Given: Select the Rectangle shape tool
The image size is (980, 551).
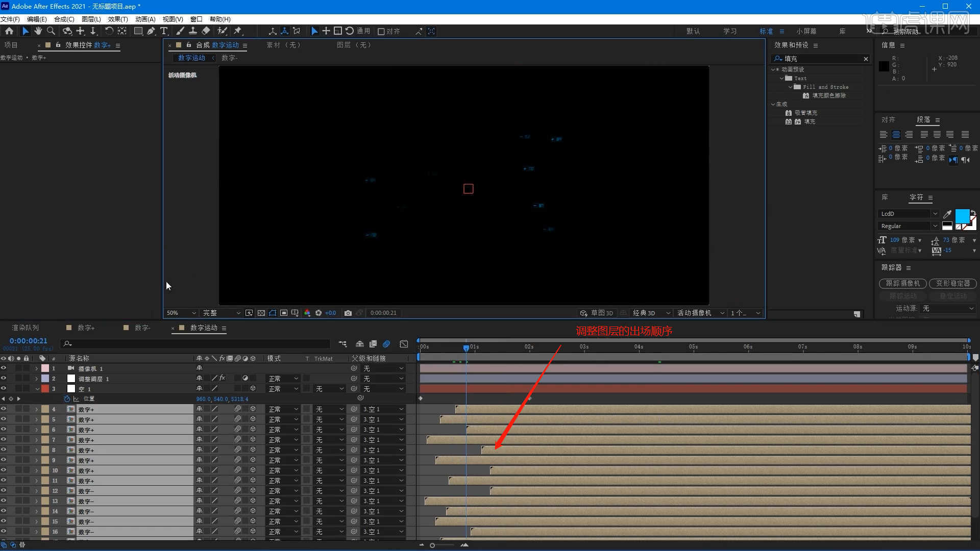Looking at the screenshot, I should pyautogui.click(x=138, y=31).
